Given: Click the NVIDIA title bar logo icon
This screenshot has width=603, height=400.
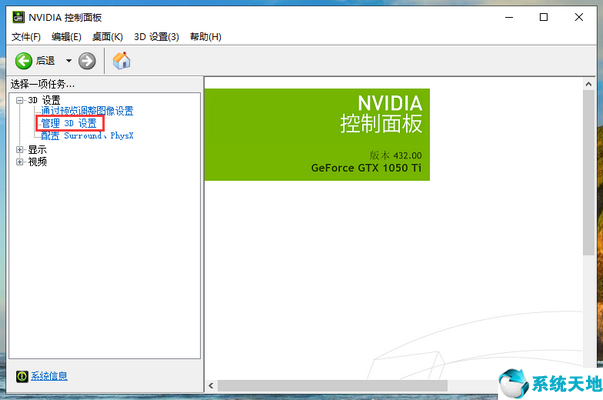Looking at the screenshot, I should pos(18,17).
